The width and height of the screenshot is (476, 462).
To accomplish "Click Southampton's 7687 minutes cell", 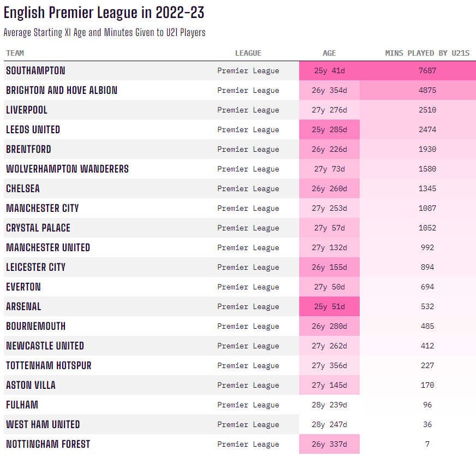I will pos(427,70).
